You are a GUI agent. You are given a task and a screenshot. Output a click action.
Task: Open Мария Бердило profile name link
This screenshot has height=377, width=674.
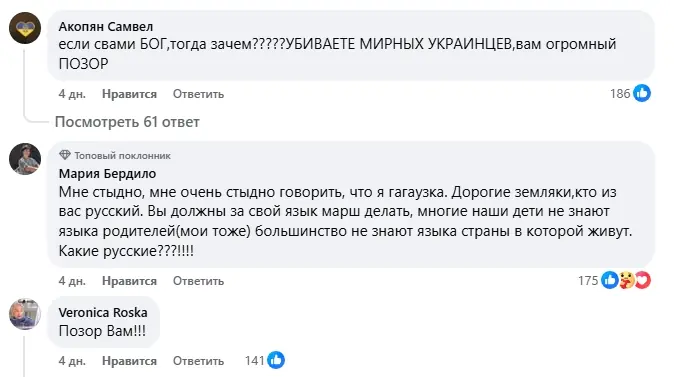[x=107, y=174]
